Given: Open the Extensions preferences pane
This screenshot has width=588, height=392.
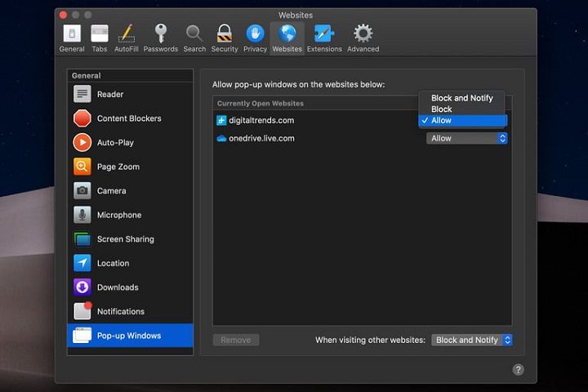Looking at the screenshot, I should [x=324, y=38].
